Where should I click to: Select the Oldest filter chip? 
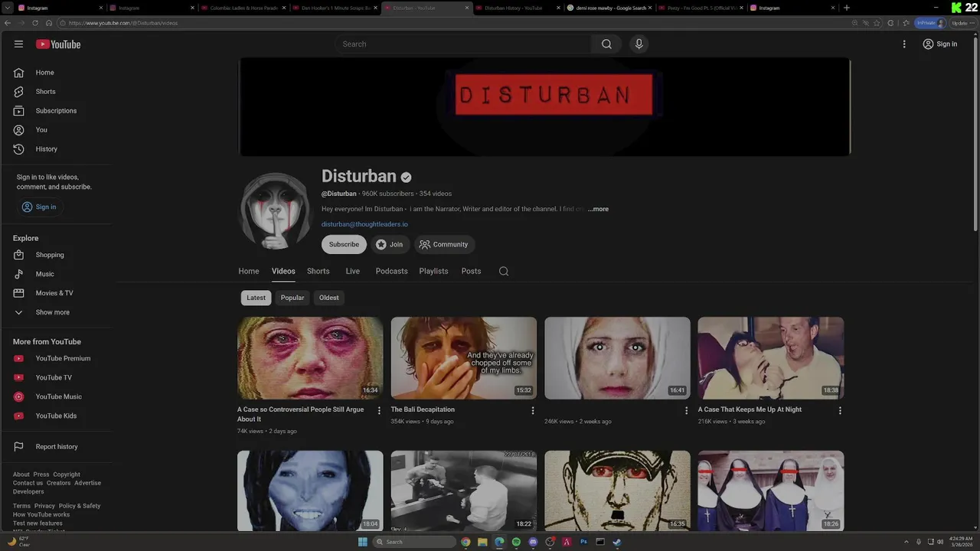point(329,298)
